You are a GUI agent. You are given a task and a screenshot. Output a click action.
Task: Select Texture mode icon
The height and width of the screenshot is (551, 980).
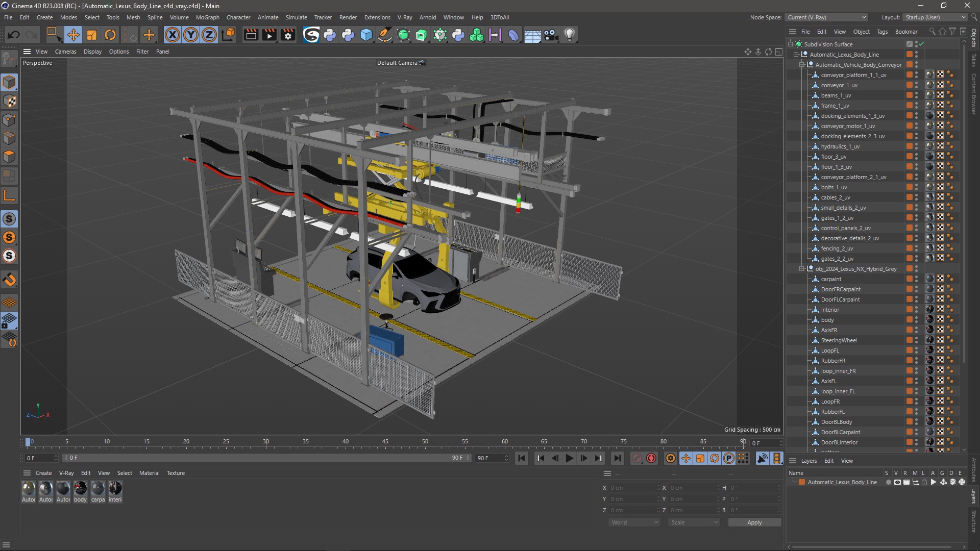click(x=9, y=101)
